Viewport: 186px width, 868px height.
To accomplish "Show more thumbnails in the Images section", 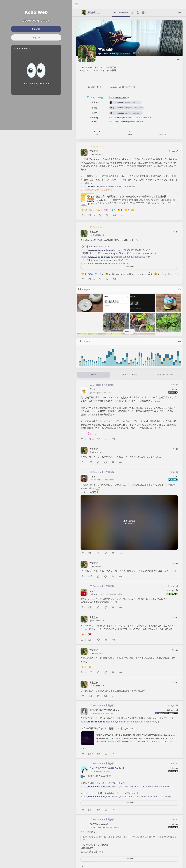I will point(129,331).
